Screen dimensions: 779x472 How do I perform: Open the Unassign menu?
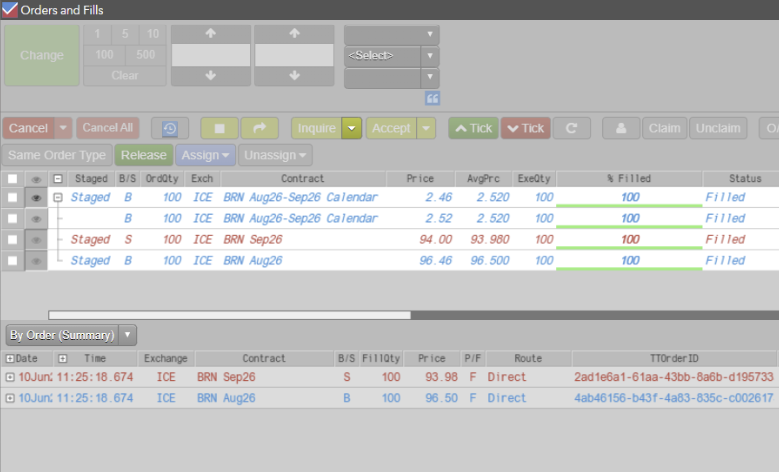275,155
